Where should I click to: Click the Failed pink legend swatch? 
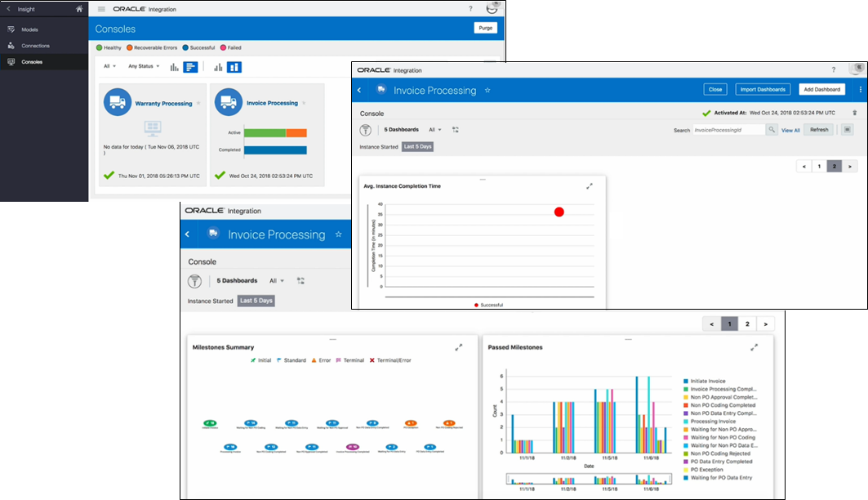[x=223, y=47]
